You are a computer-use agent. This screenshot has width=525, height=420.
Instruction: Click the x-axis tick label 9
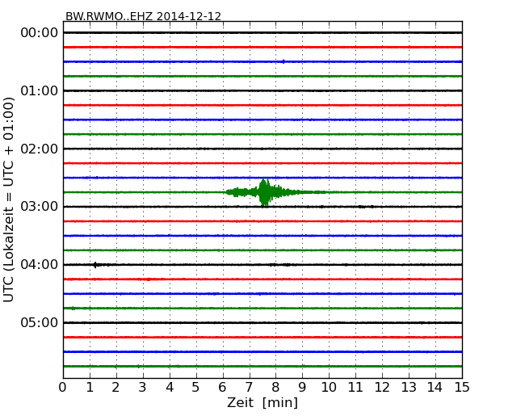302,388
